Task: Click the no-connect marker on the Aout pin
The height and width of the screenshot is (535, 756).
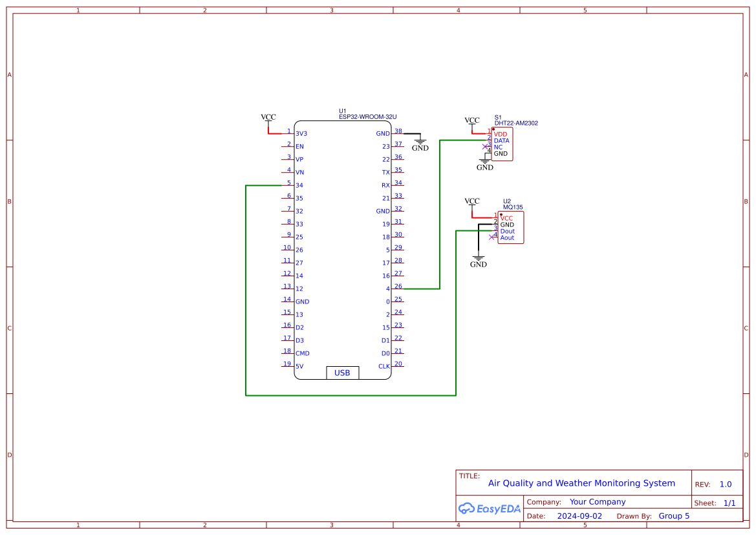Action: click(491, 237)
